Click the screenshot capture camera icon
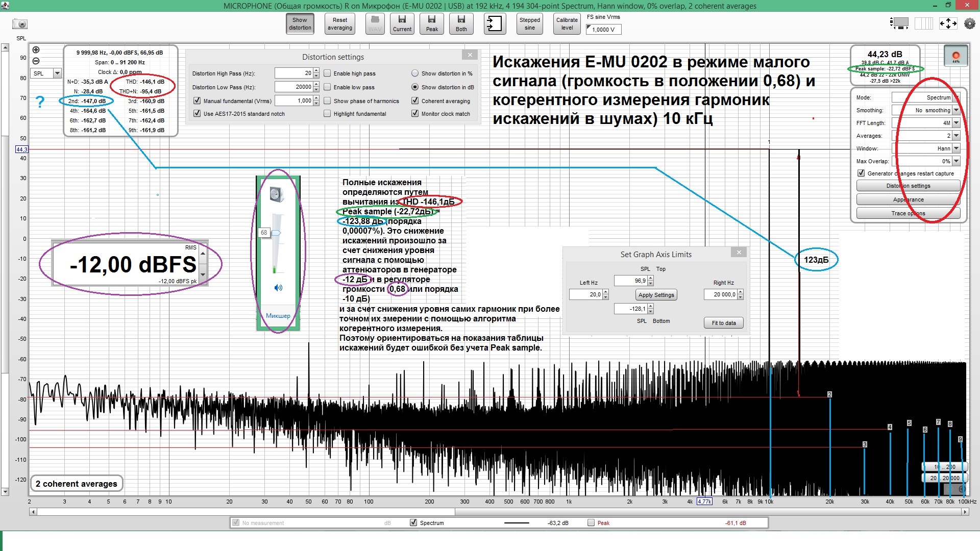Image resolution: width=980 pixels, height=551 pixels. click(x=20, y=24)
